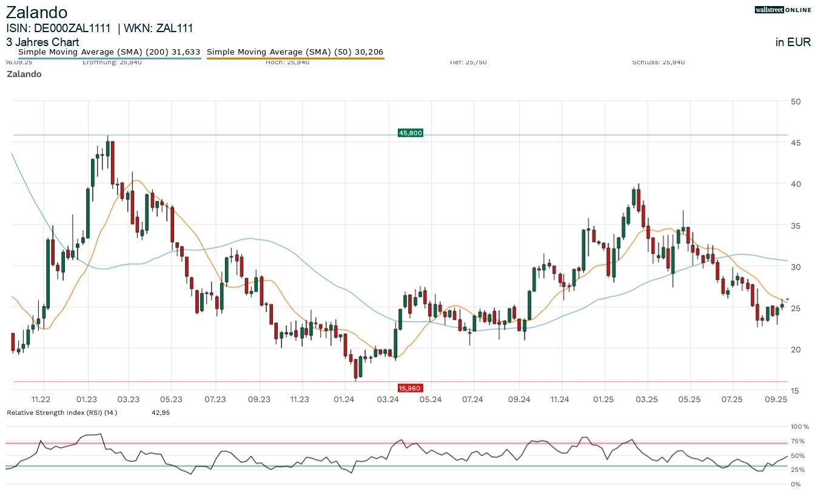The height and width of the screenshot is (504, 818).
Task: Click the 40 price axis label
Action: (x=796, y=184)
